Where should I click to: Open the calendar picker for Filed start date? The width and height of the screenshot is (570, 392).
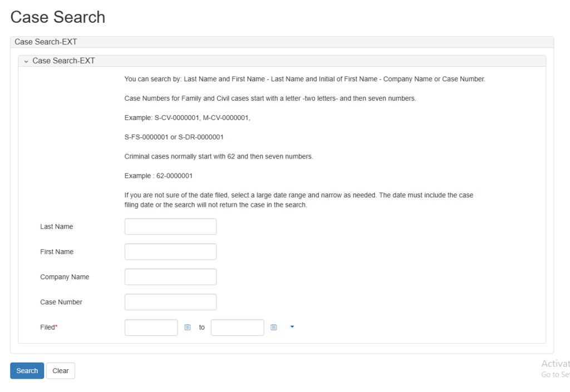(188, 328)
